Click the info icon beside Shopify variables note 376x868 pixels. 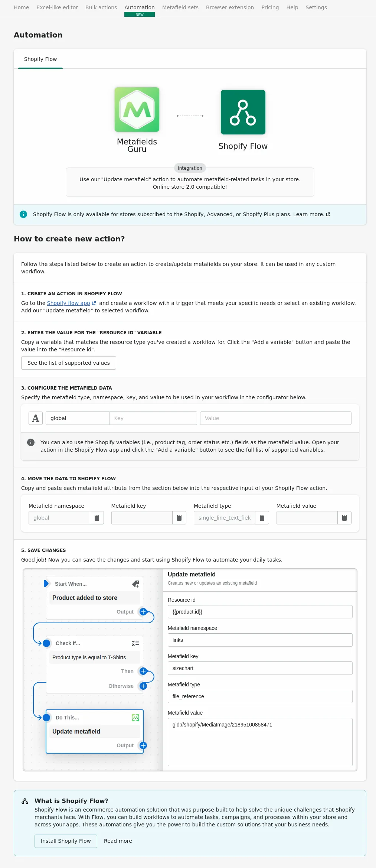click(31, 442)
